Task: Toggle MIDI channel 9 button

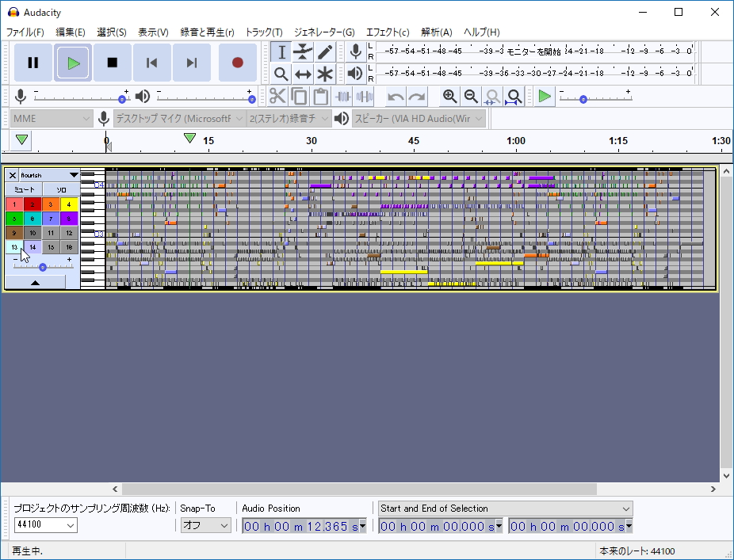Action: tap(14, 233)
